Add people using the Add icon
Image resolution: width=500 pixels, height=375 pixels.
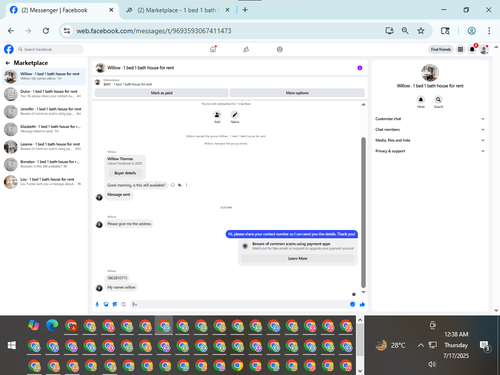[x=217, y=115]
